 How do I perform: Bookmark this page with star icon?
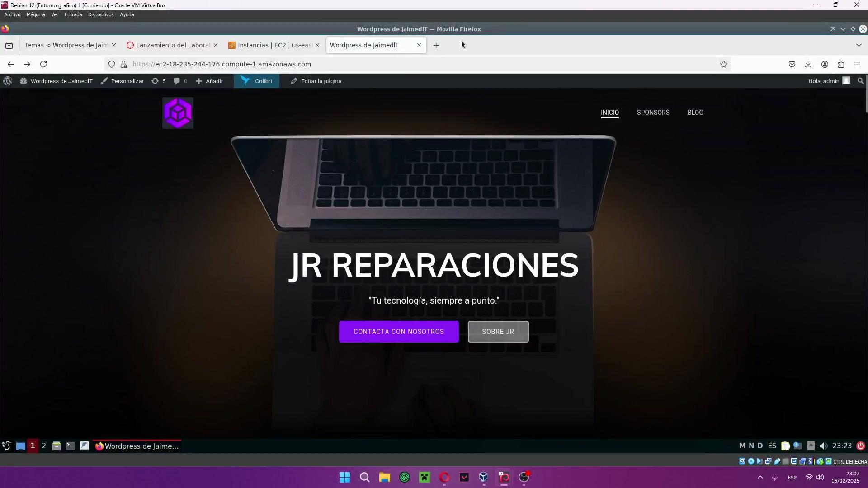coord(724,64)
